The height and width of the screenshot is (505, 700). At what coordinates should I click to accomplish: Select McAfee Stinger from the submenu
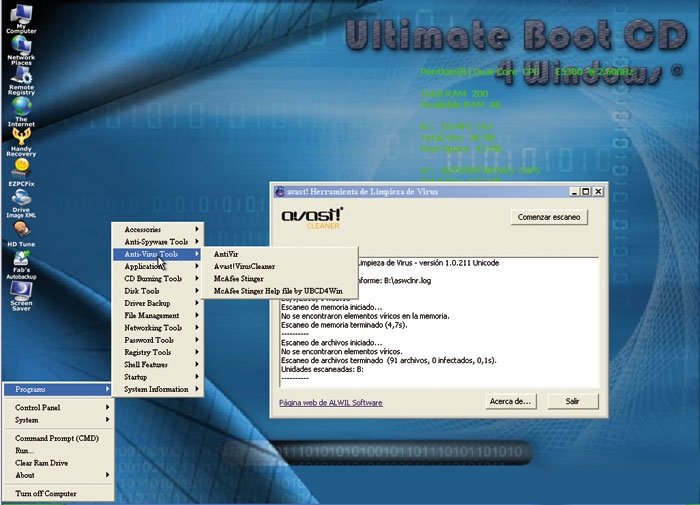coord(281,278)
